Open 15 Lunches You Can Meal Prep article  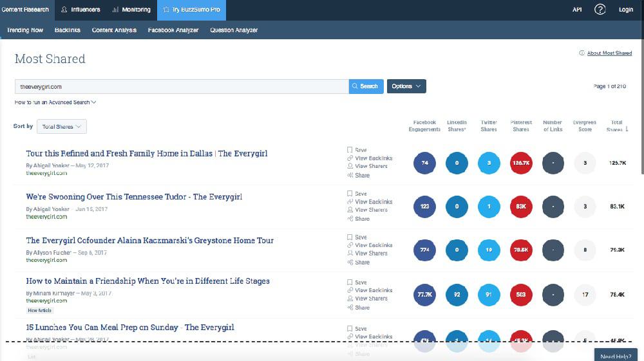(x=130, y=328)
